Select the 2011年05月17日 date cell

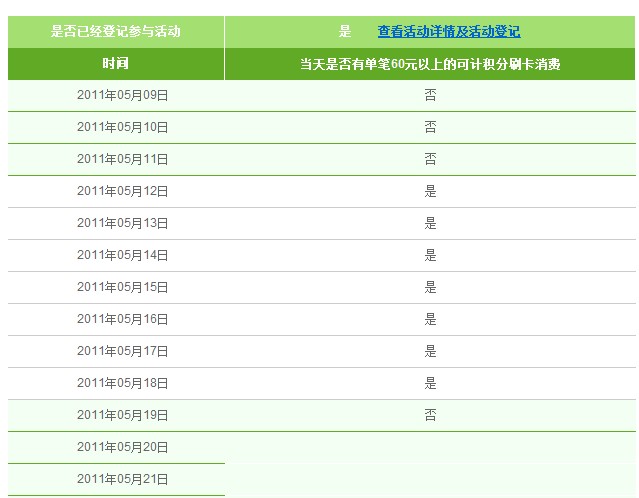122,352
